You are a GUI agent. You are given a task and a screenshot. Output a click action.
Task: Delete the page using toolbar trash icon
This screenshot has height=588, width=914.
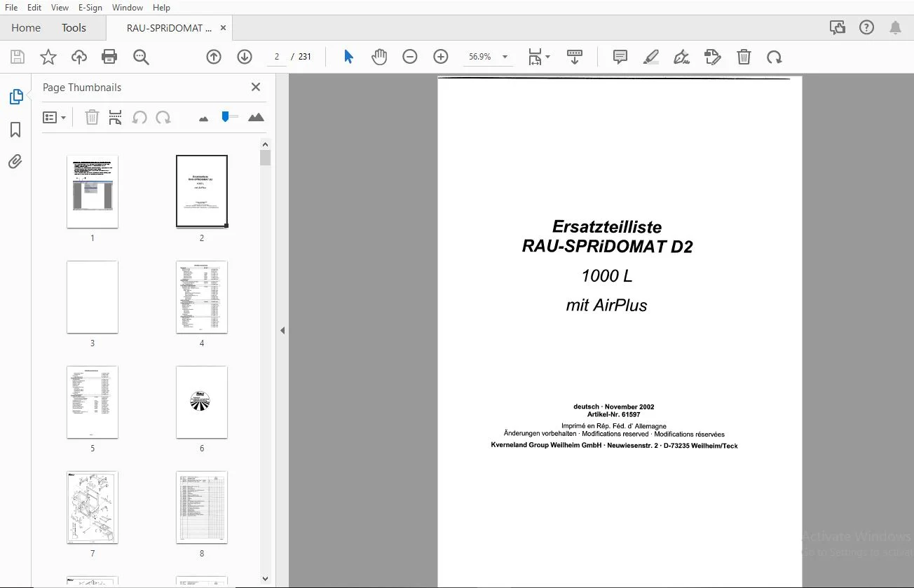coord(744,57)
